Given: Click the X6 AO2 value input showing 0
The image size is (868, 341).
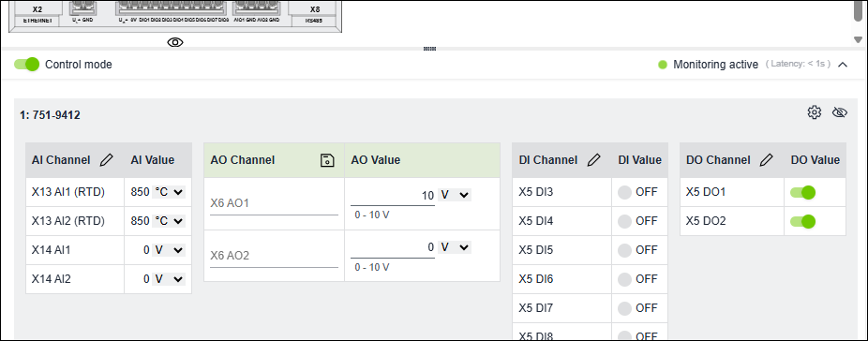Looking at the screenshot, I should [393, 247].
